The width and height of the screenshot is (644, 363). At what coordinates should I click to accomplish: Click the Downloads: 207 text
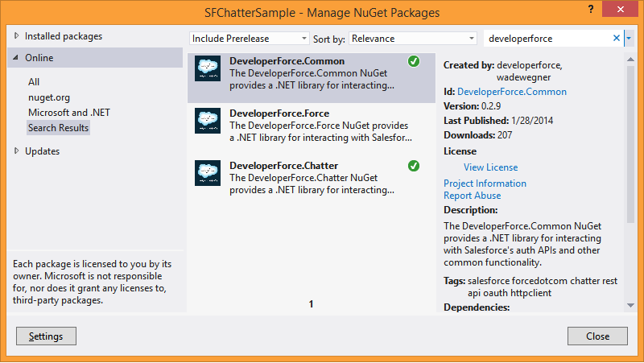(x=477, y=135)
